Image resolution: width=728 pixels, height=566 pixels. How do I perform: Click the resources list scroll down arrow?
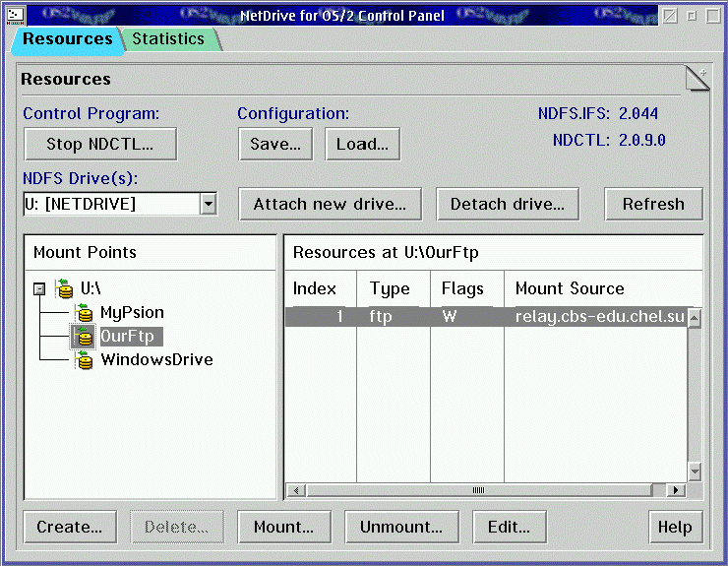click(695, 472)
